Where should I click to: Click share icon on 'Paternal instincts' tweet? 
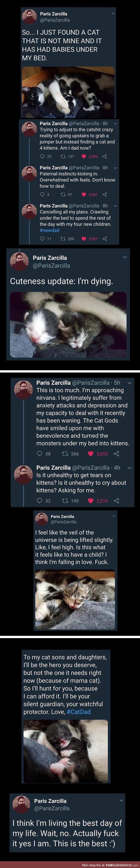coord(104,194)
